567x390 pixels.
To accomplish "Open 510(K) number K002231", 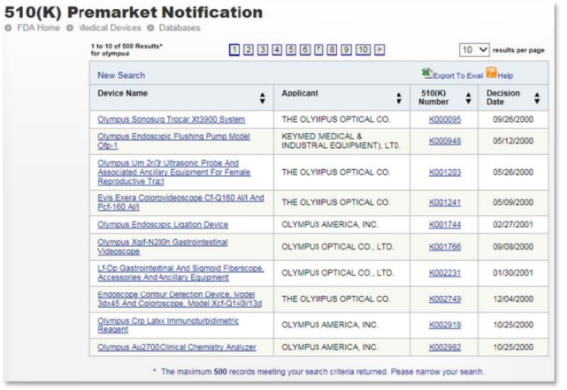I will [445, 273].
